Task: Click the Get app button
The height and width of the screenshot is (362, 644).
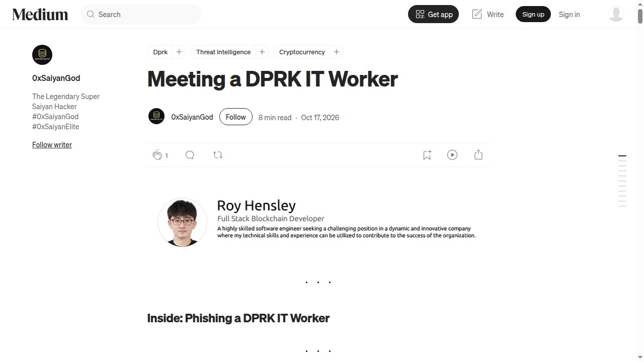Action: pos(433,14)
